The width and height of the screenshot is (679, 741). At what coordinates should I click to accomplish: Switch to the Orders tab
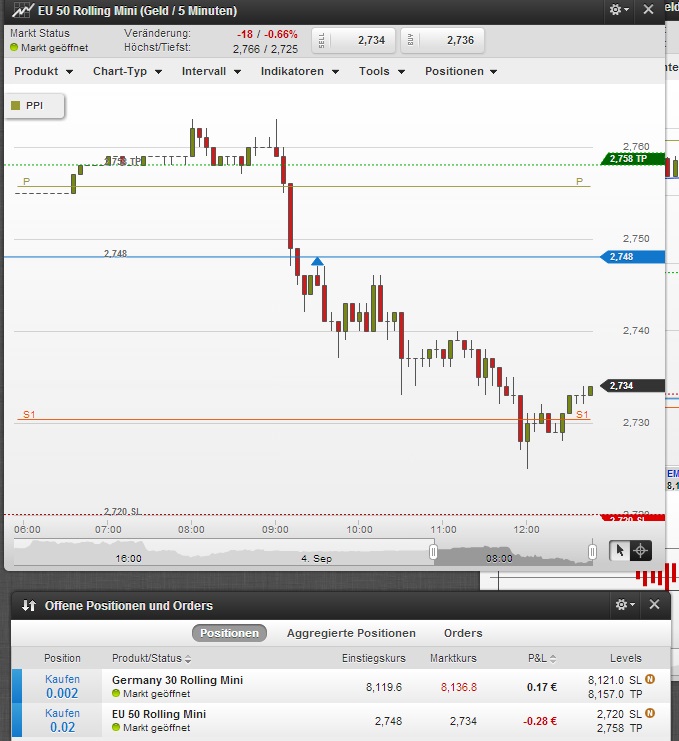[463, 633]
